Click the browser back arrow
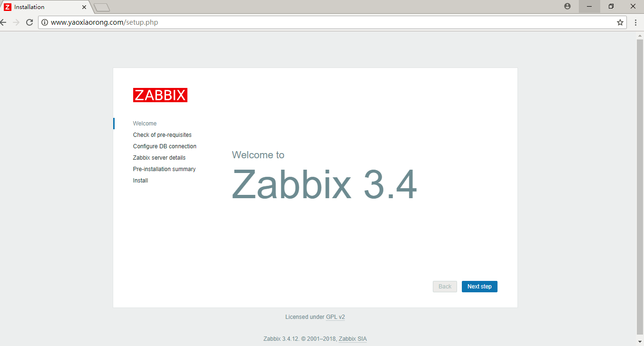This screenshot has height=346, width=644. 3,22
